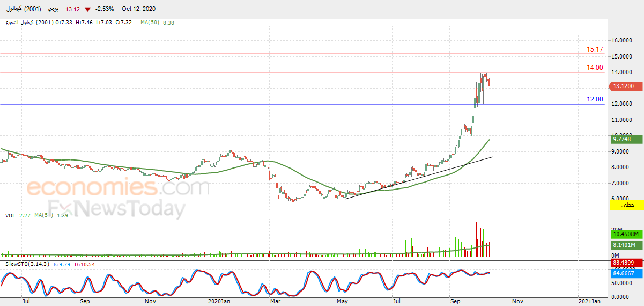Click the red 13.1200 current price tag
Viewport: 644px width, 306px height.
point(625,86)
